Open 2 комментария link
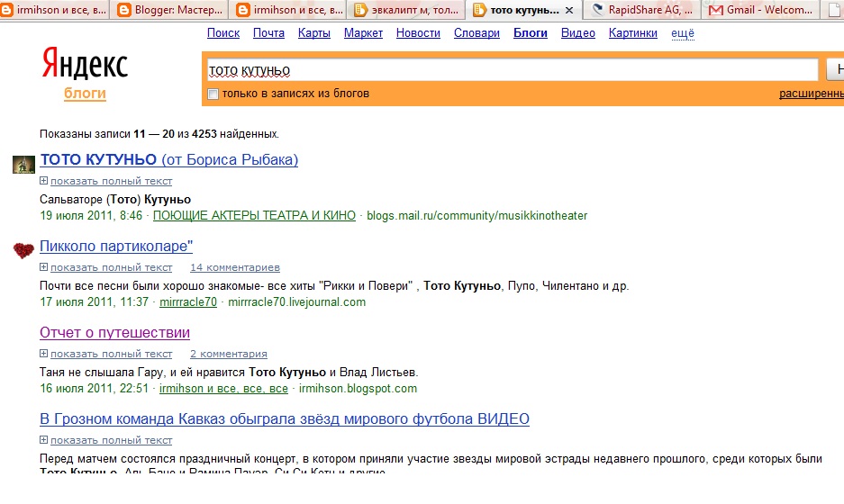The height and width of the screenshot is (504, 844). pyautogui.click(x=229, y=354)
